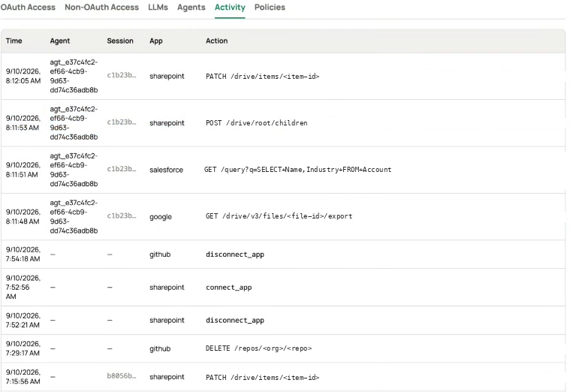Select the 8:11:53 AM timestamp

click(23, 123)
